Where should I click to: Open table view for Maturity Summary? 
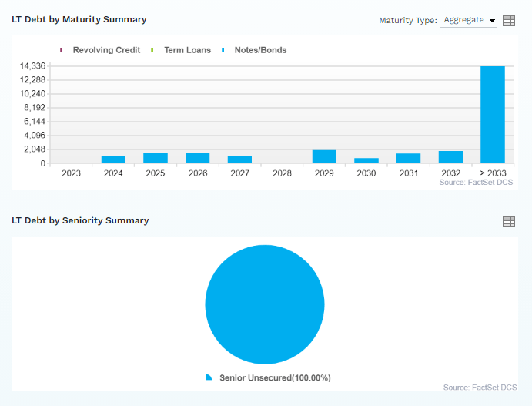tap(509, 21)
